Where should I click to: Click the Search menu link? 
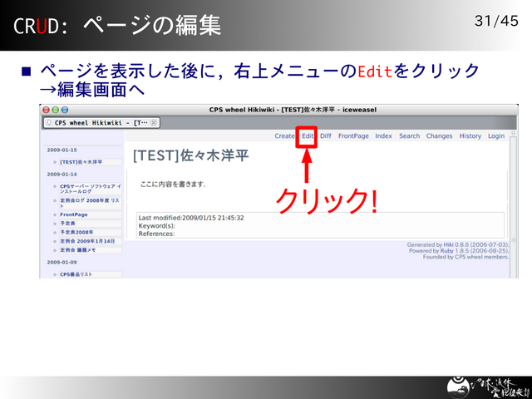[409, 136]
